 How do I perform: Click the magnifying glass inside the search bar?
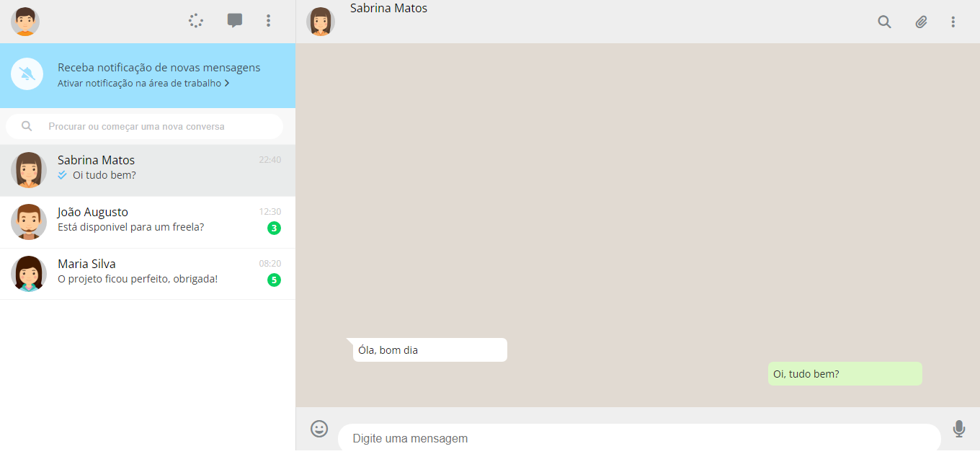point(27,126)
